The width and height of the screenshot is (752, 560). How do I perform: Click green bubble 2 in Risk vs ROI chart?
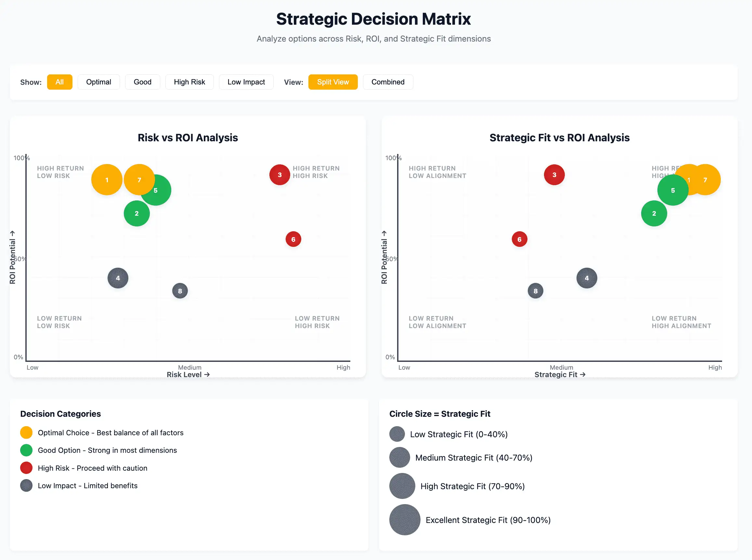click(136, 213)
